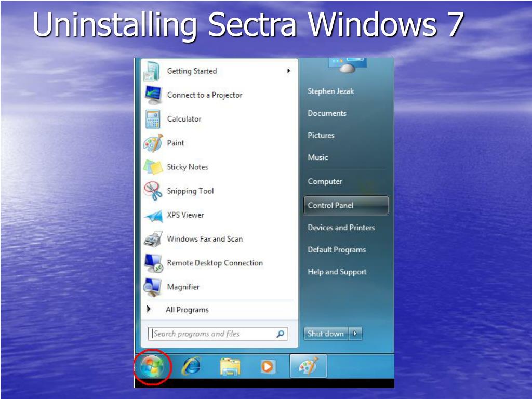Click the Getting Started icon

pyautogui.click(x=152, y=71)
